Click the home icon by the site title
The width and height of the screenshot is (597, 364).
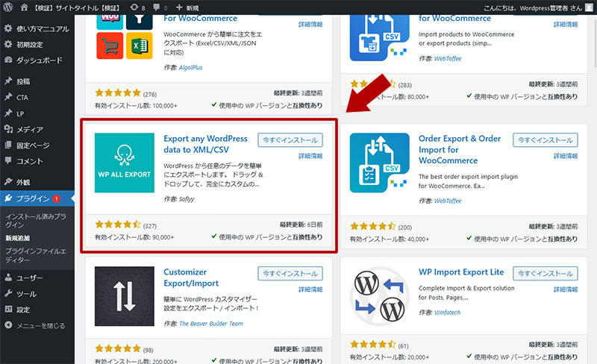[24, 7]
